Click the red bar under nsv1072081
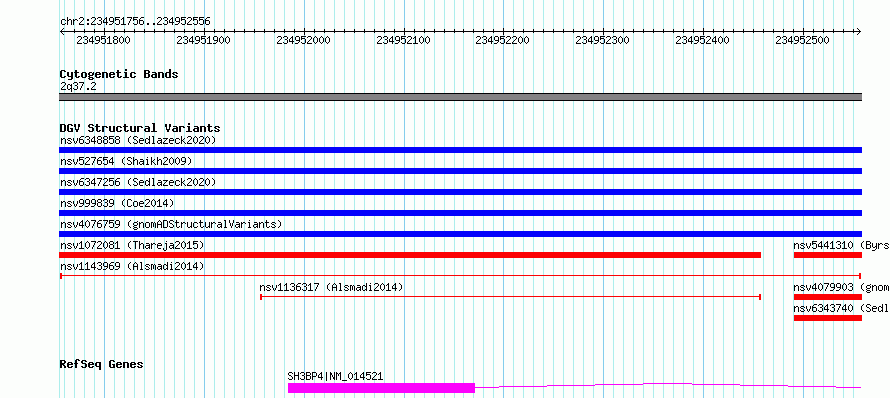The height and width of the screenshot is (398, 890). tap(410, 255)
